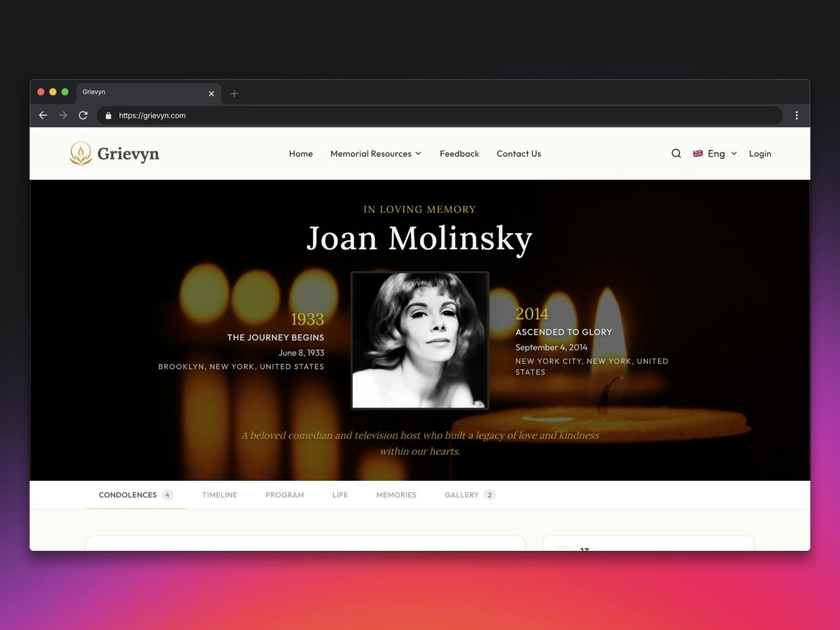This screenshot has height=630, width=840.
Task: Click the UK flag language icon
Action: (698, 153)
